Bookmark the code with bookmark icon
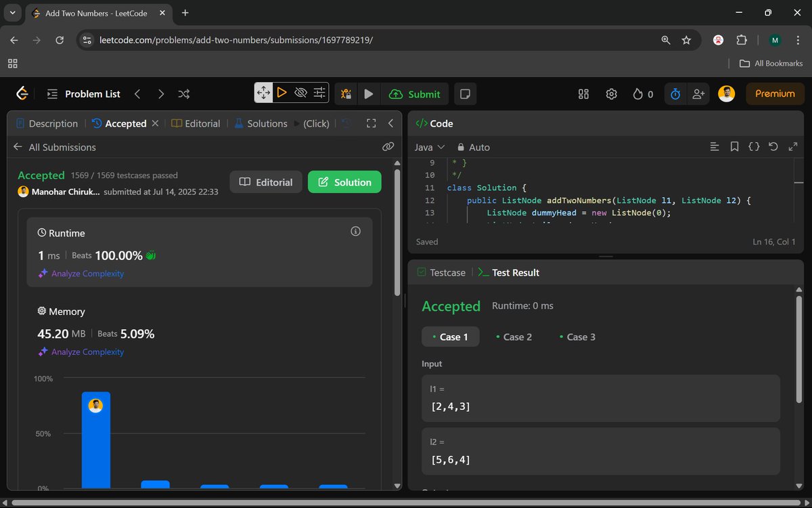The image size is (812, 508). coord(734,146)
